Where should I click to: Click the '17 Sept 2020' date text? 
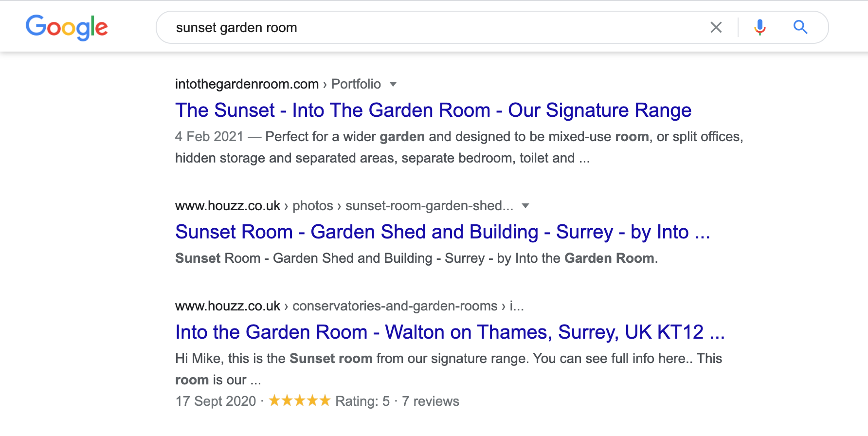click(216, 401)
